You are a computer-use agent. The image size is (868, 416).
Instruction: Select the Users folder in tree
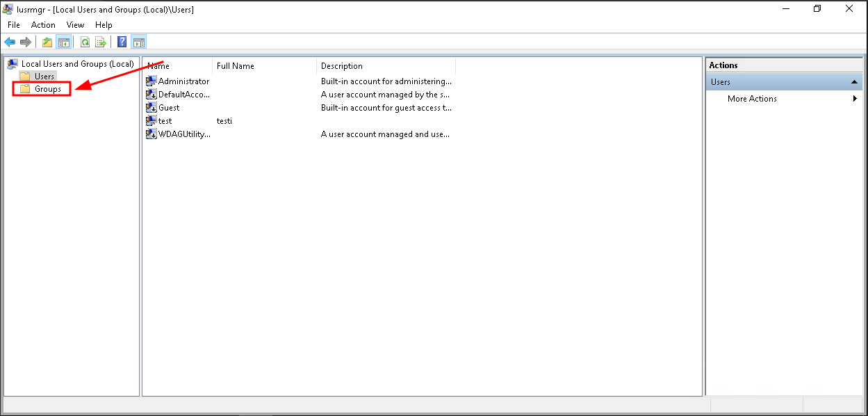point(44,77)
